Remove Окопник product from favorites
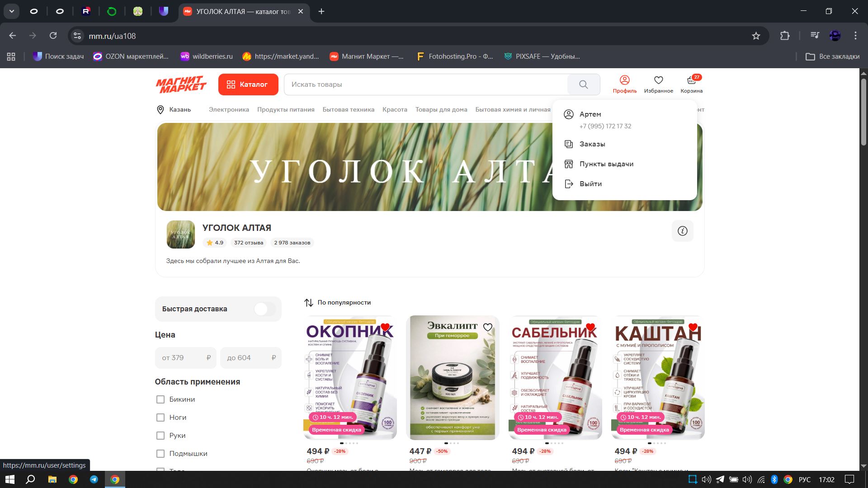Image resolution: width=868 pixels, height=488 pixels. tap(385, 327)
